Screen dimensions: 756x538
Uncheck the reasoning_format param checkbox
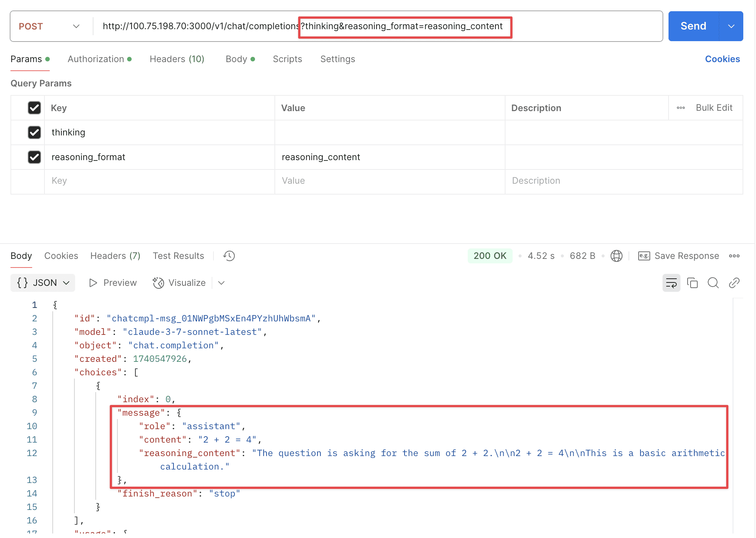(x=34, y=157)
